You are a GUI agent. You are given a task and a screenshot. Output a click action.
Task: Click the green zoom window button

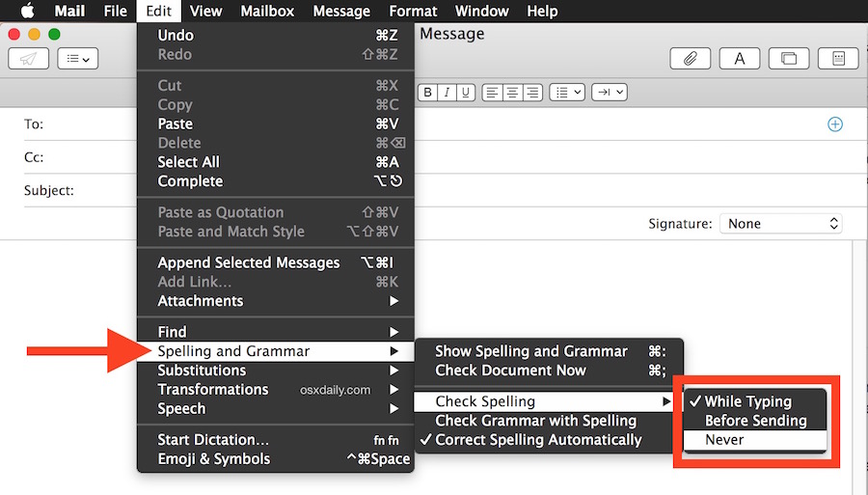[x=54, y=35]
